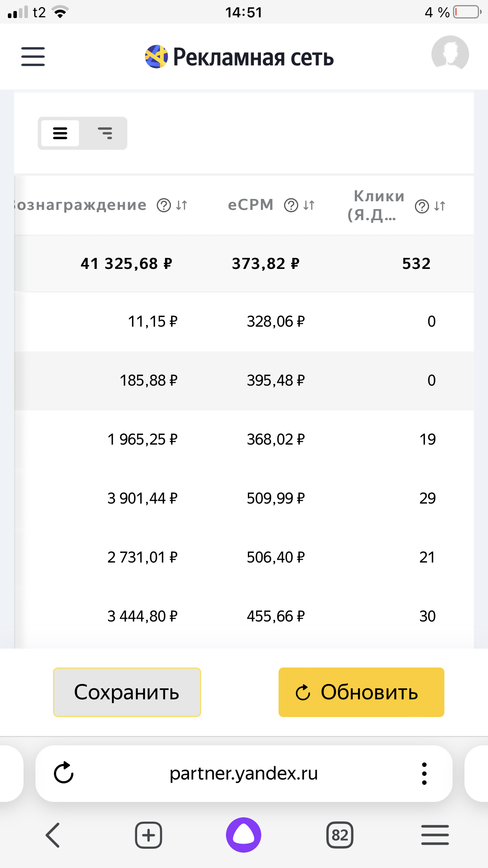Click the Обновить button
This screenshot has width=488, height=868.
361,692
